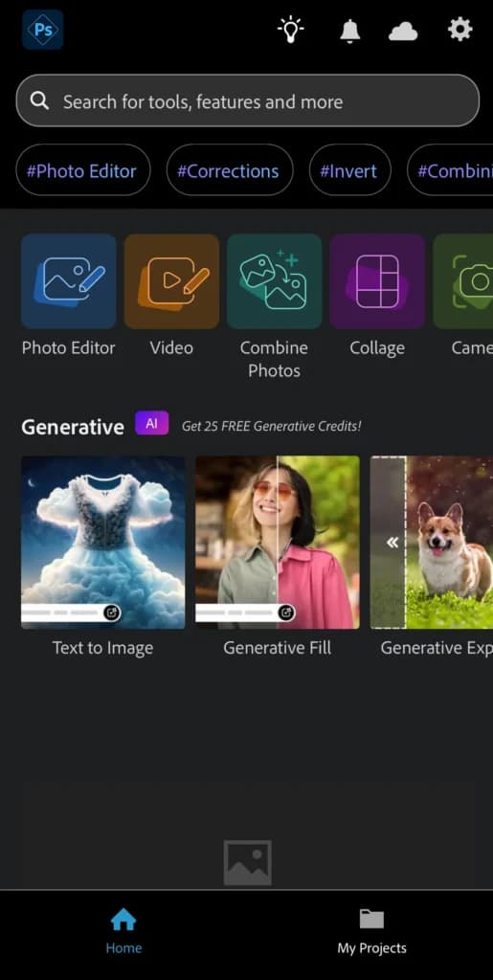The image size is (493, 980).
Task: Switch to the Home tab
Action: (x=123, y=931)
